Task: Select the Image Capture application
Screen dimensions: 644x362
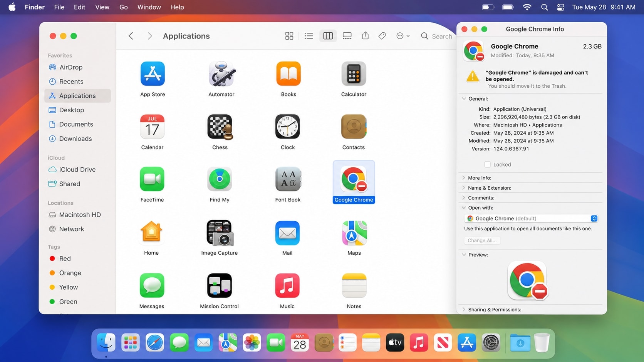Action: pyautogui.click(x=220, y=232)
